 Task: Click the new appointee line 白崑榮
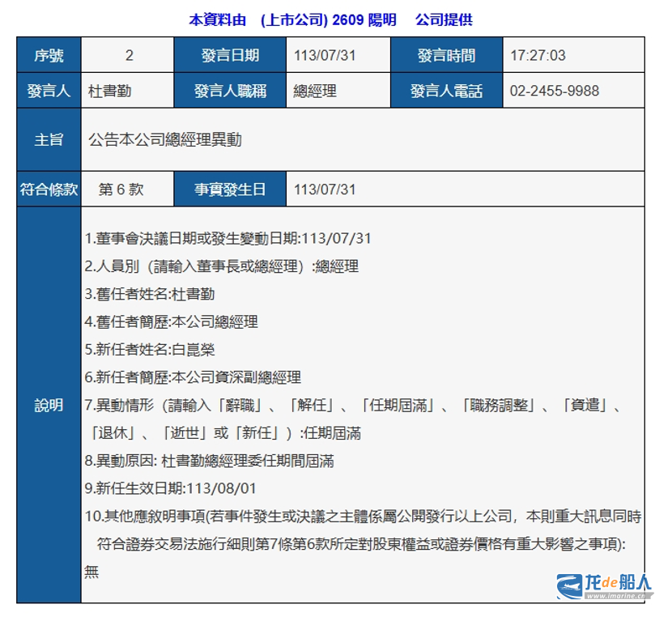click(x=150, y=350)
